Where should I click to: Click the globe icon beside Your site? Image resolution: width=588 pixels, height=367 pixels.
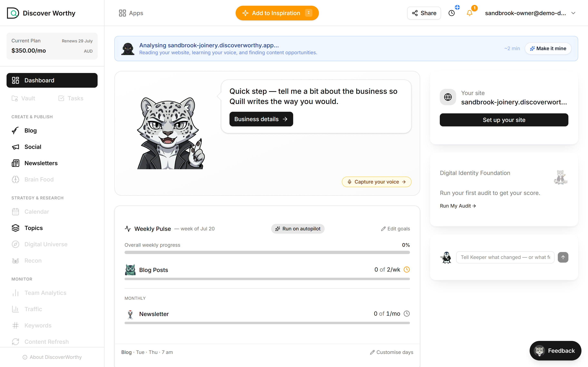[x=448, y=97]
